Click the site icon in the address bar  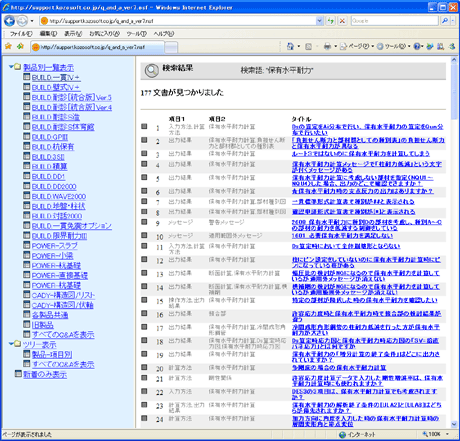[44, 21]
